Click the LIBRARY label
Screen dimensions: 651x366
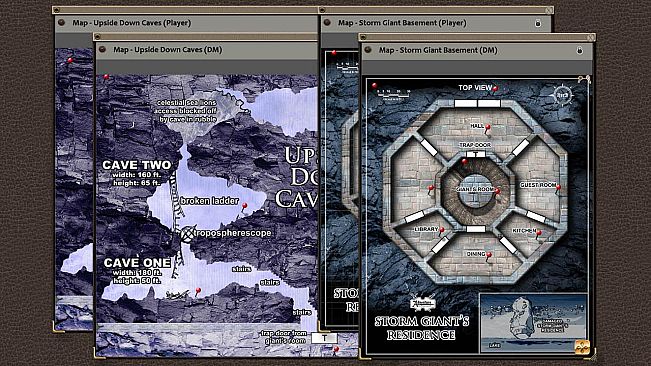426,229
